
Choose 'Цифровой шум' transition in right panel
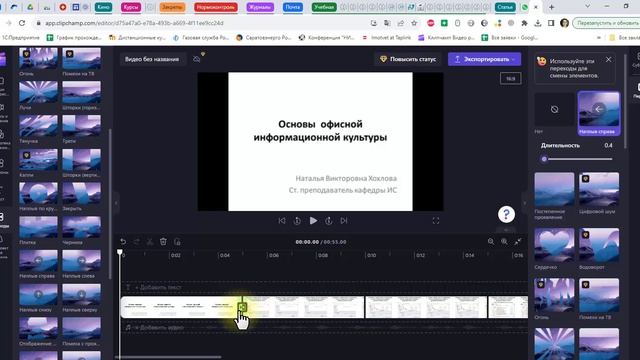click(x=599, y=189)
